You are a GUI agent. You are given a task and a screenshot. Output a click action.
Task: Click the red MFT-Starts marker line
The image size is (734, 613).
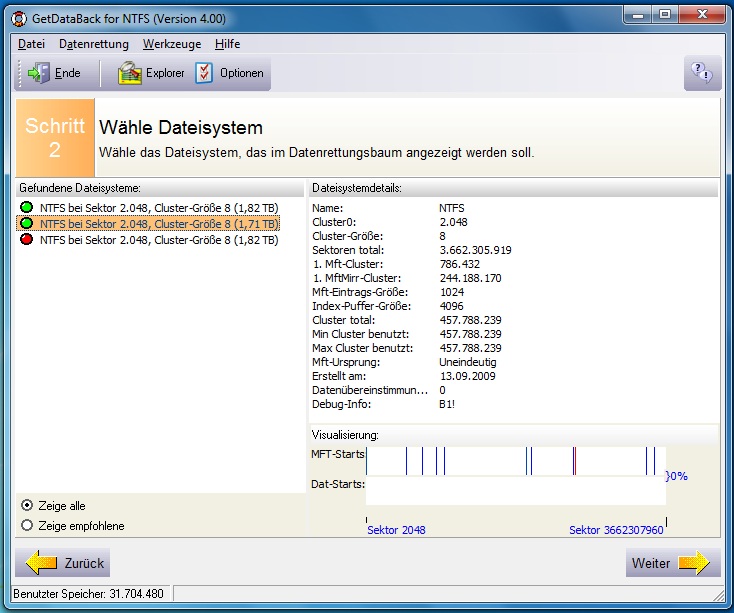574,461
